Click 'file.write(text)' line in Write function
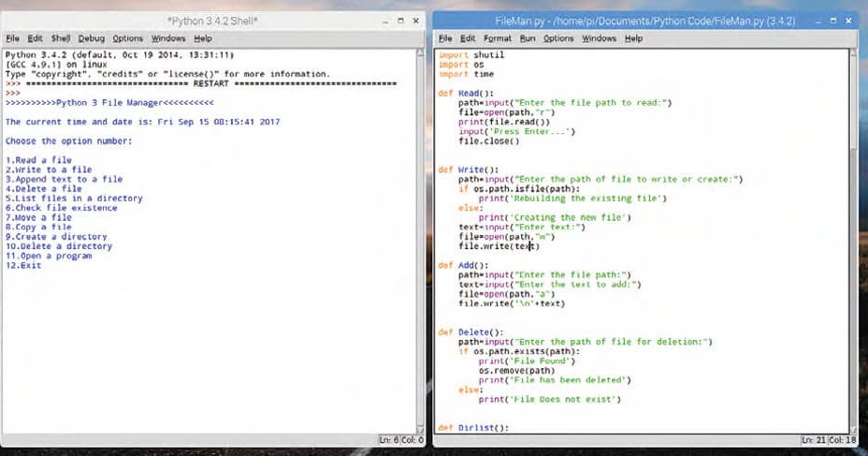Image resolution: width=868 pixels, height=456 pixels. [x=499, y=246]
